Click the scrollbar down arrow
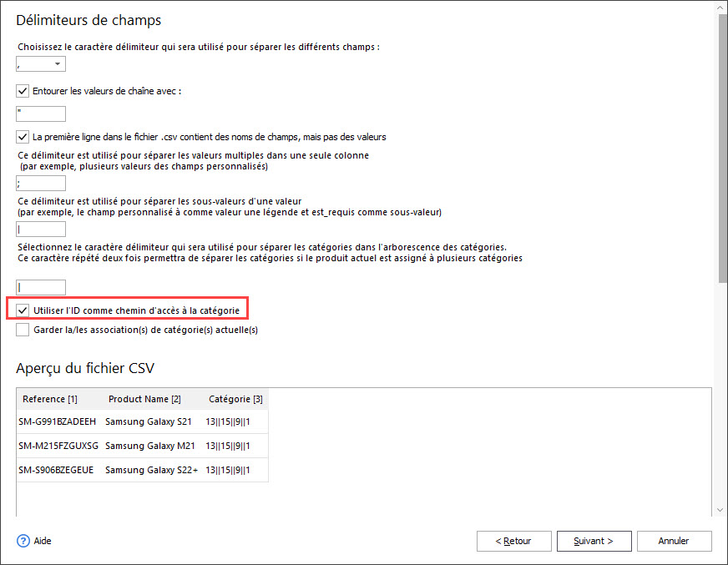The height and width of the screenshot is (565, 728). pos(720,510)
